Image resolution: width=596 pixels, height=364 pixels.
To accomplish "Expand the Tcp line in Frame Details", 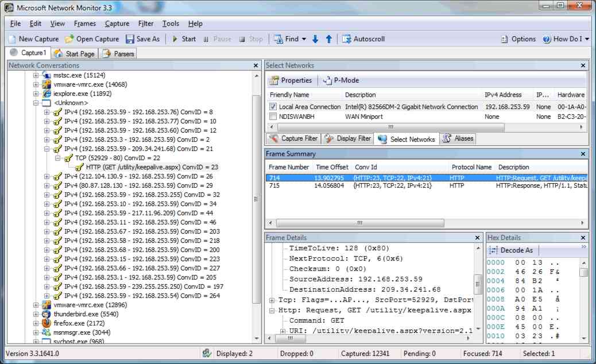I will tap(272, 300).
